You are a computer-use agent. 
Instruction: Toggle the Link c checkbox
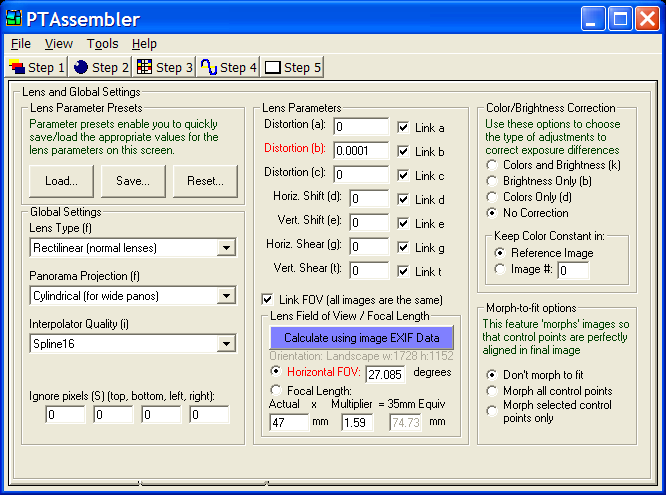point(403,175)
